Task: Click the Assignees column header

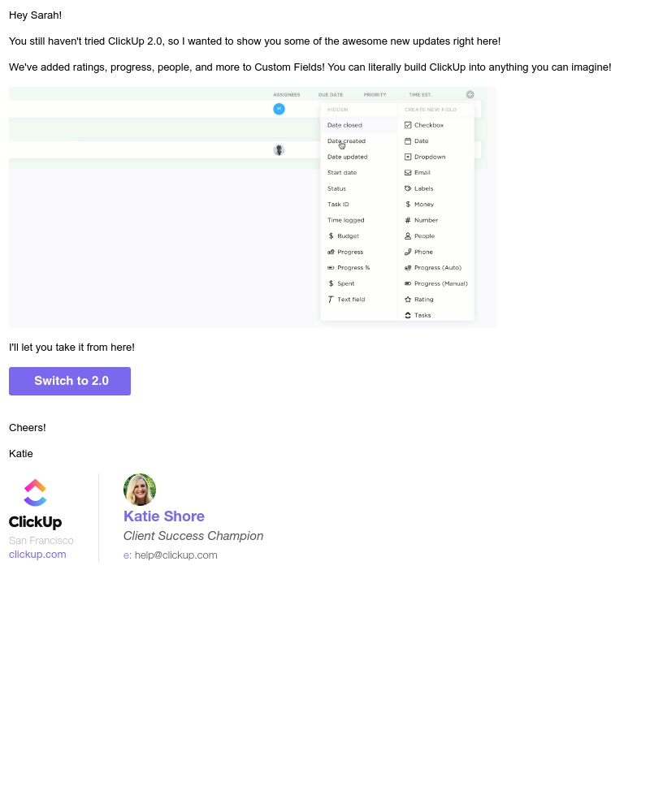Action: pos(287,95)
